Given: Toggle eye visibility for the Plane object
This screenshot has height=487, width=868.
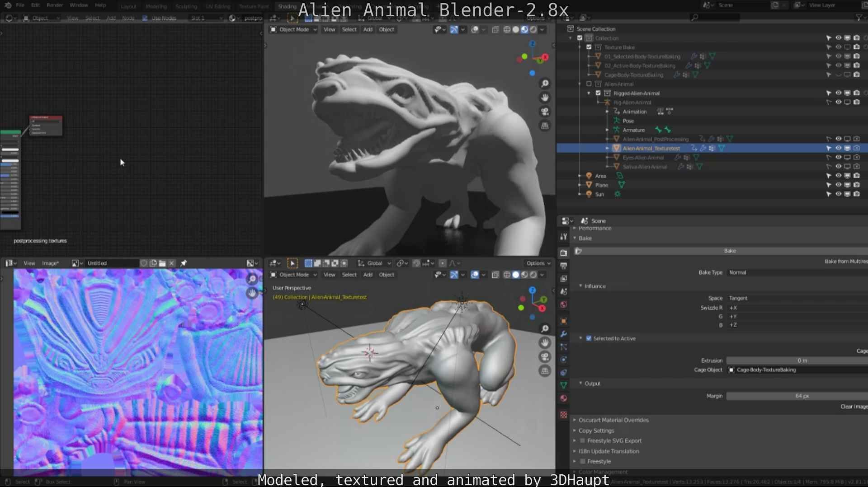Looking at the screenshot, I should click(x=838, y=185).
